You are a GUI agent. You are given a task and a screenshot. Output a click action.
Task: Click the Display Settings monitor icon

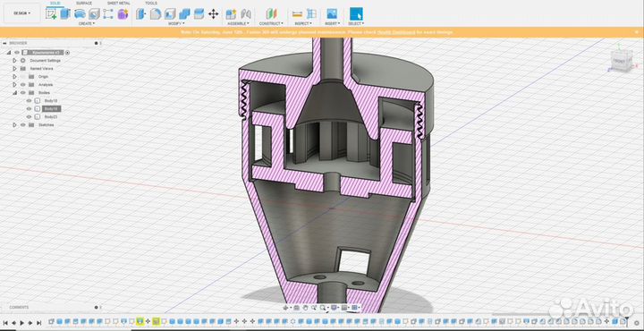pos(334,308)
